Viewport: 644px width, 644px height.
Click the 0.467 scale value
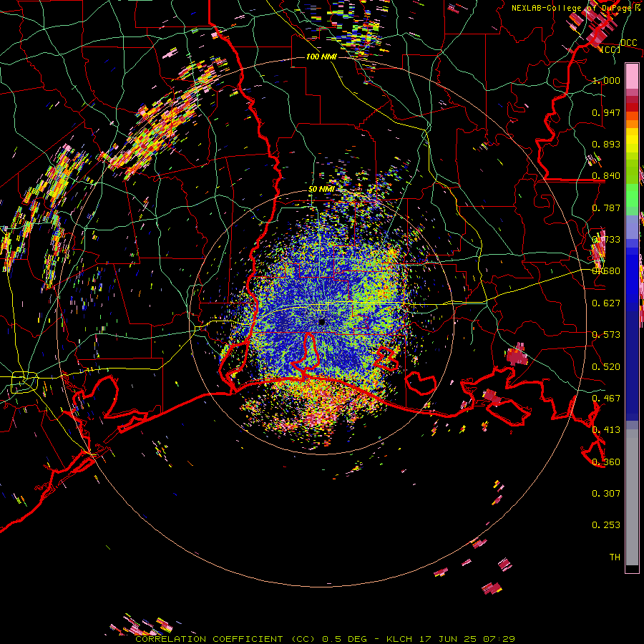tap(606, 399)
